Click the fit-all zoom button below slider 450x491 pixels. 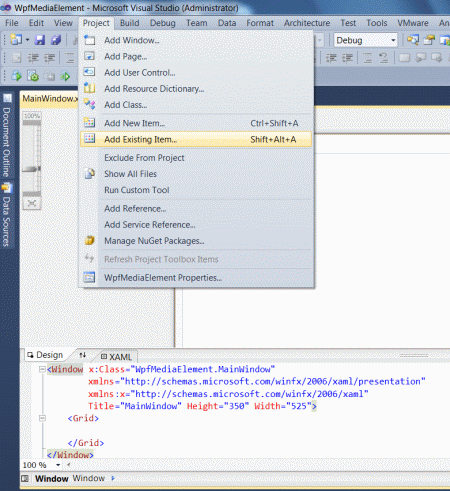pyautogui.click(x=32, y=203)
